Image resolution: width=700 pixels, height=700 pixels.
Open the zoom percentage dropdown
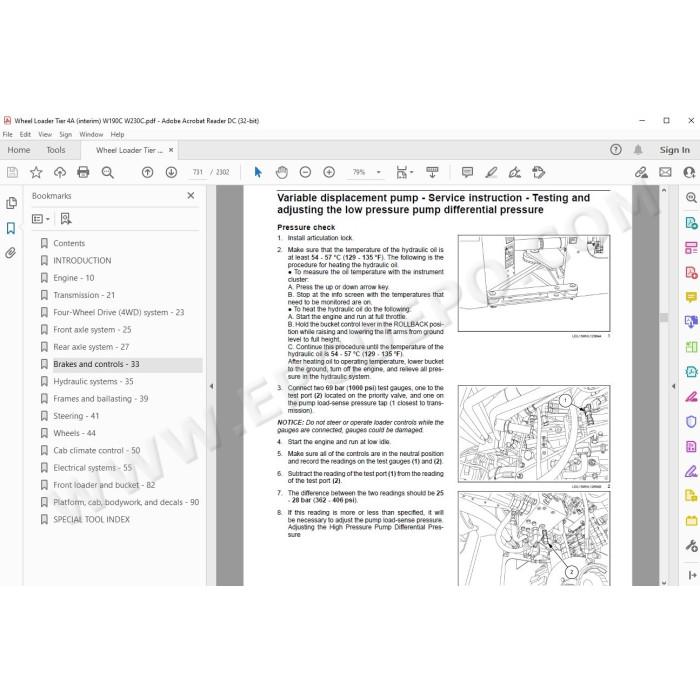(379, 172)
